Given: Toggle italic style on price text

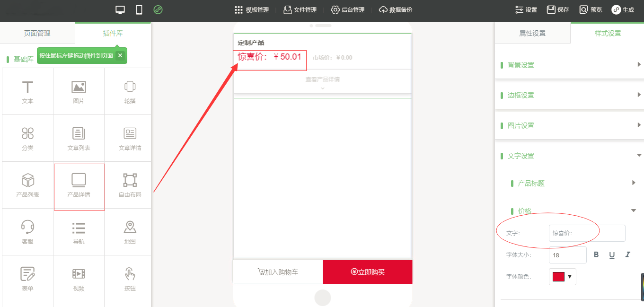Looking at the screenshot, I should [x=627, y=254].
